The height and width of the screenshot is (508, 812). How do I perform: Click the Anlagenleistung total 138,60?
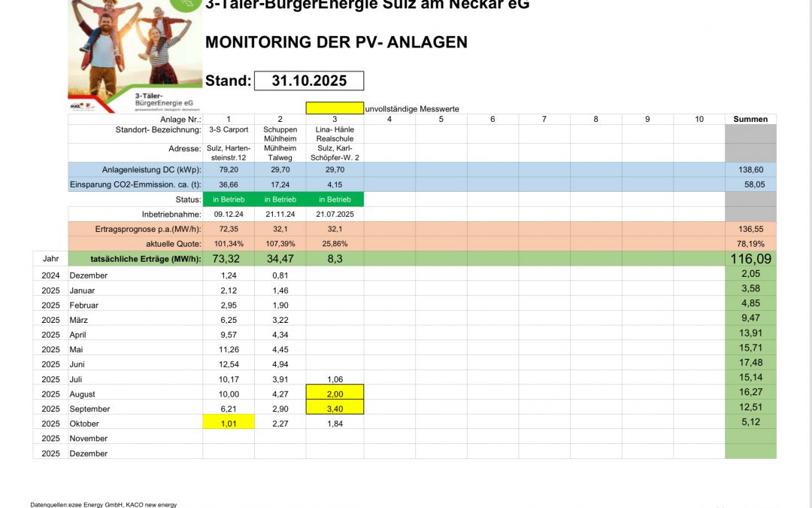point(750,170)
